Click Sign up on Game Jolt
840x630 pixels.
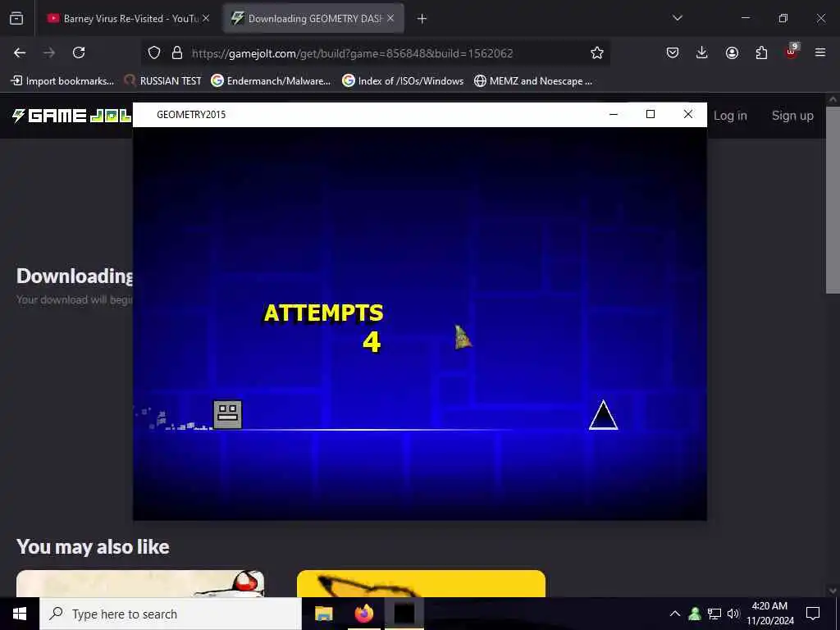(x=792, y=116)
